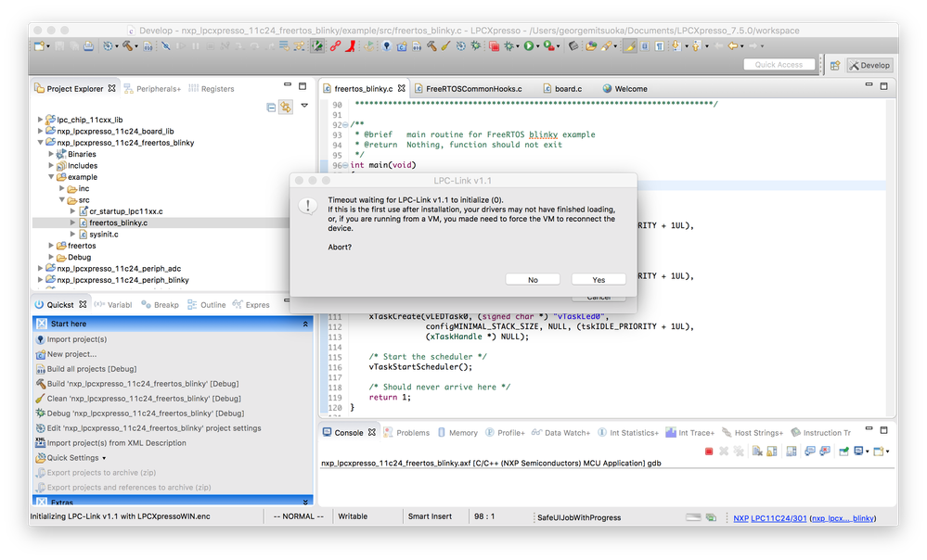
Task: Collapse the example folder
Action: (x=51, y=177)
